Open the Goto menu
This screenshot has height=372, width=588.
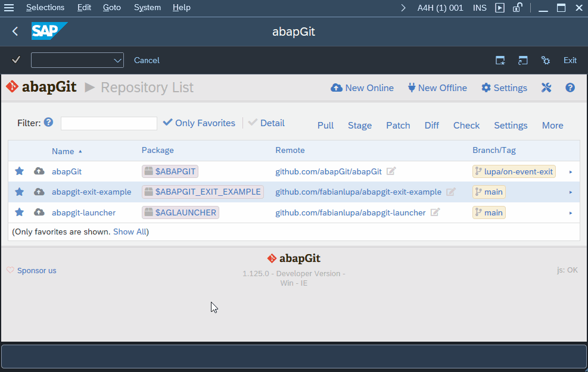[x=111, y=8]
